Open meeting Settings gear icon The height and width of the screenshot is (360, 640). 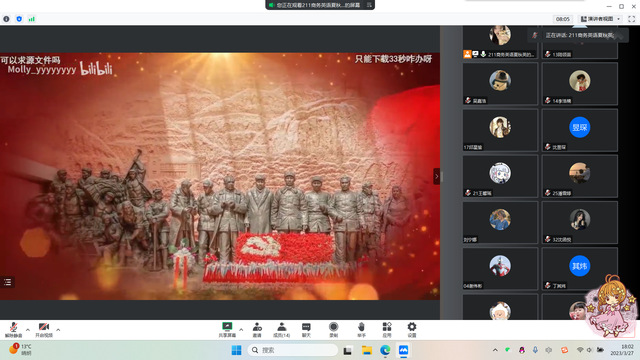click(412, 329)
